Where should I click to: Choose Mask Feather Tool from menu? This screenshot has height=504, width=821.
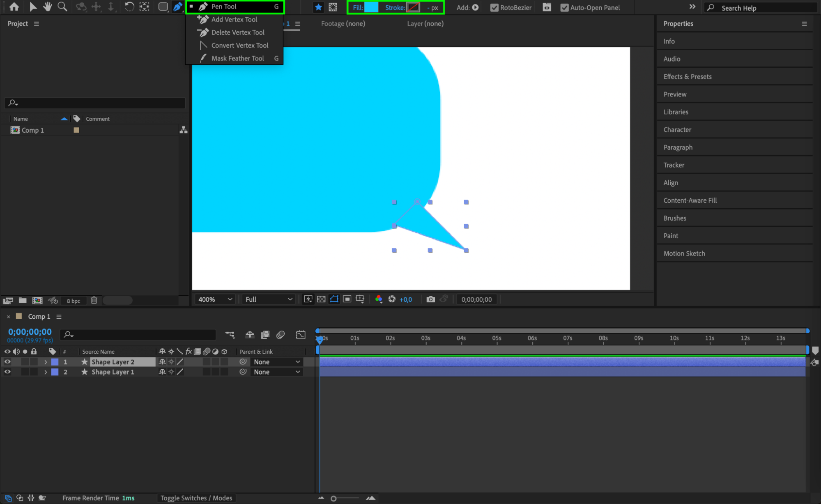[x=237, y=58]
